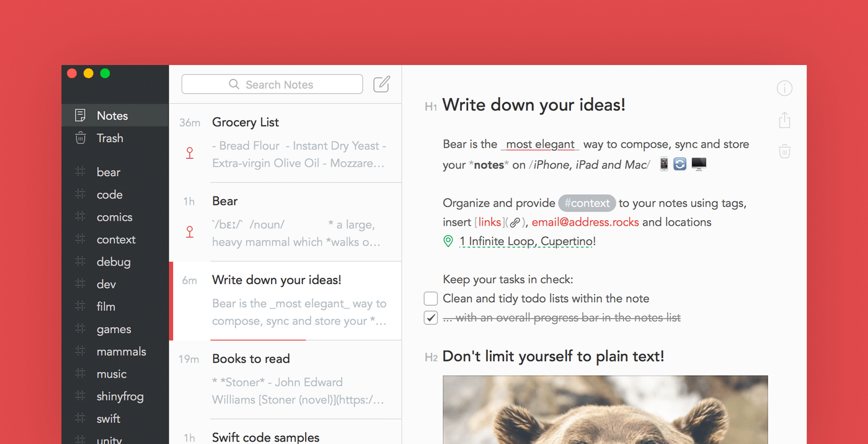Click the desktop computer emoji
The height and width of the screenshot is (444, 868).
(x=699, y=164)
